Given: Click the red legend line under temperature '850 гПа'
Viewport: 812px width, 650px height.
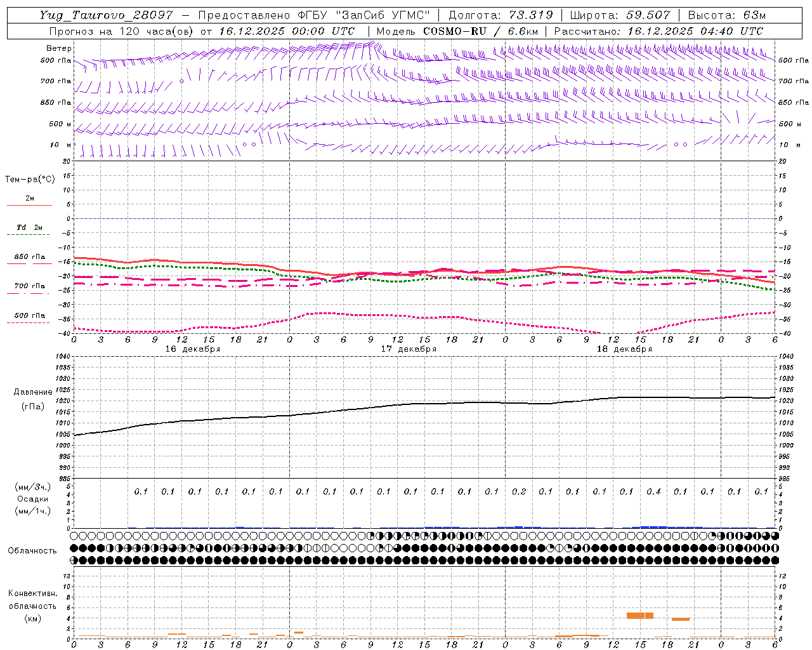Looking at the screenshot, I should (x=30, y=264).
